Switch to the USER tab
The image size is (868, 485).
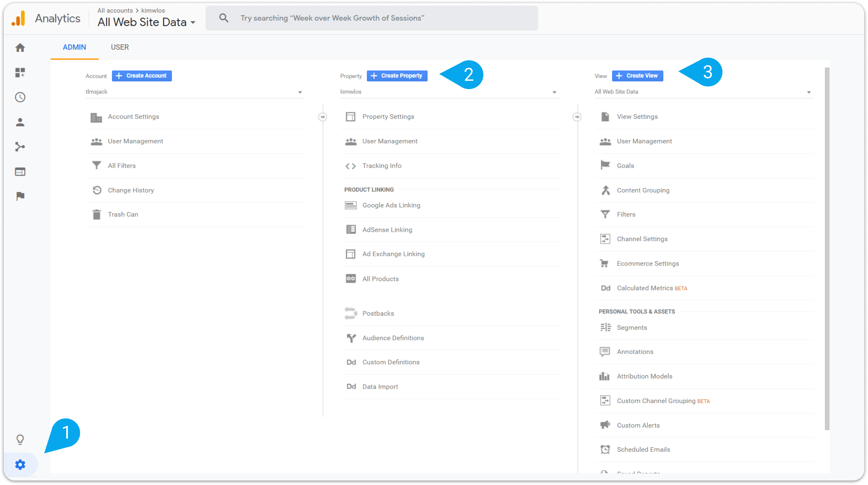120,47
